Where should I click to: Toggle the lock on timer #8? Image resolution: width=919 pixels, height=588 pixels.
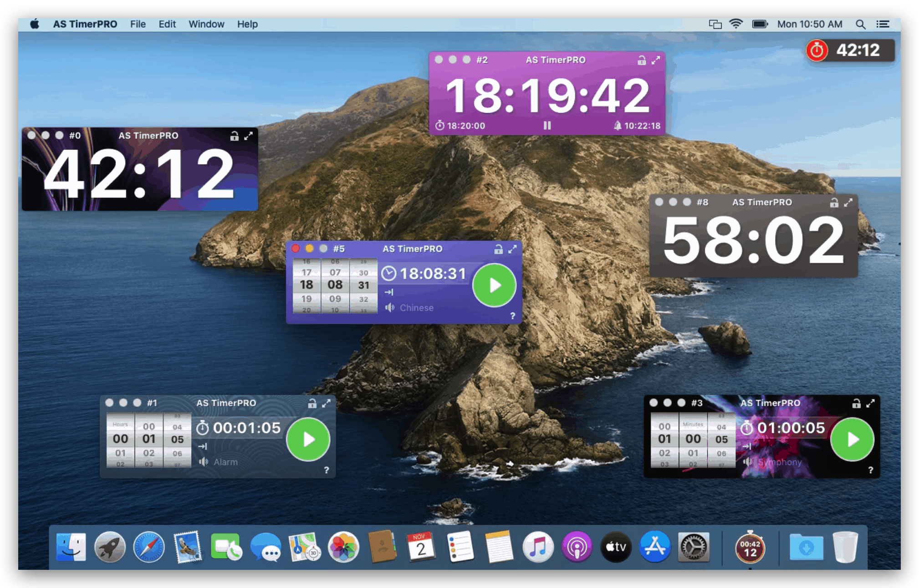834,203
